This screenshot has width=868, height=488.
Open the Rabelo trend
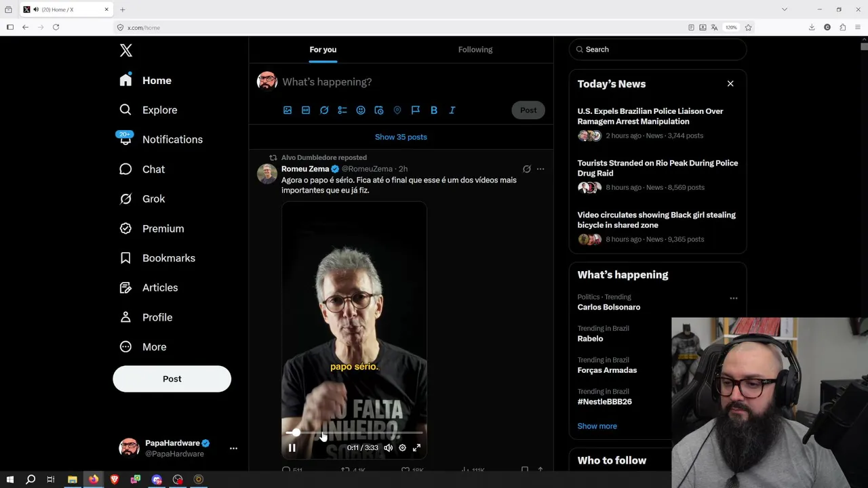(x=590, y=339)
